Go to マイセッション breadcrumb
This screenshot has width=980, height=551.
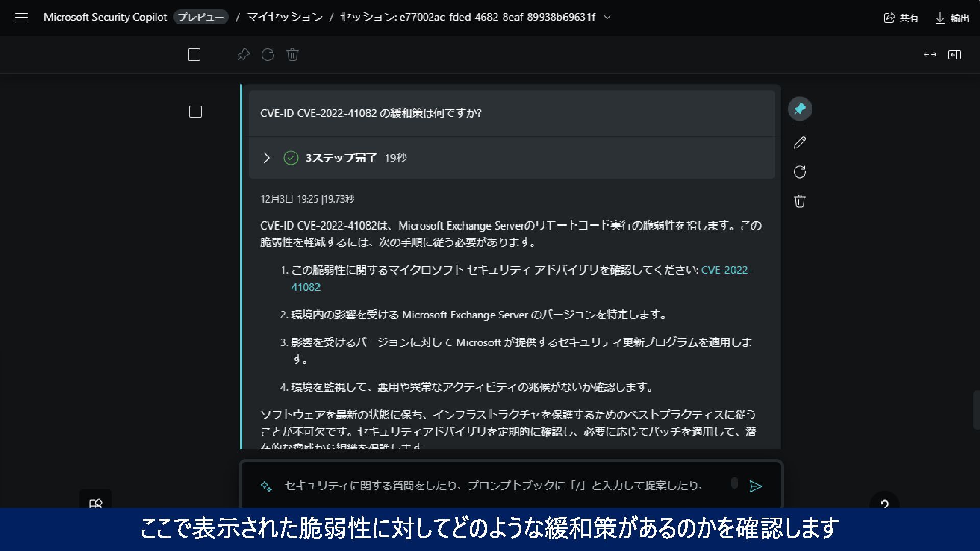285,17
